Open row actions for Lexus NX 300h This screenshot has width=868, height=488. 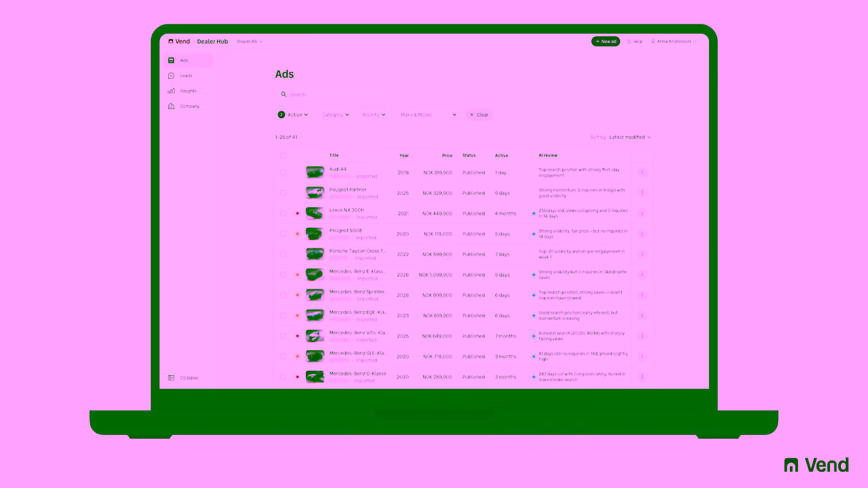tap(642, 214)
